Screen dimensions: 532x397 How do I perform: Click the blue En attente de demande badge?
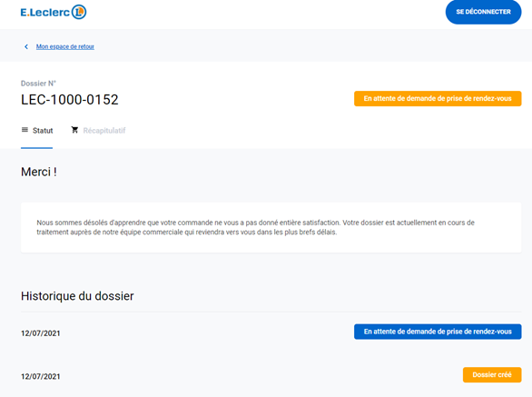point(438,332)
